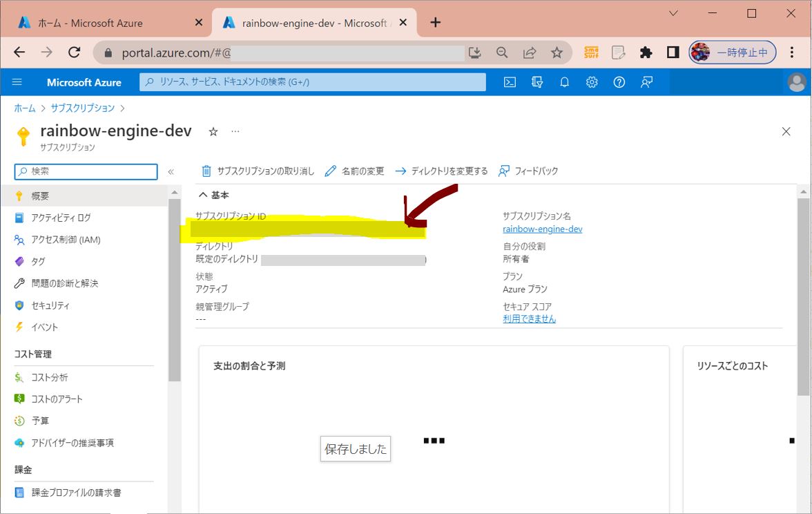The width and height of the screenshot is (812, 514).
Task: Switch to the ホーム - Microsoft Azure tab
Action: pyautogui.click(x=102, y=23)
